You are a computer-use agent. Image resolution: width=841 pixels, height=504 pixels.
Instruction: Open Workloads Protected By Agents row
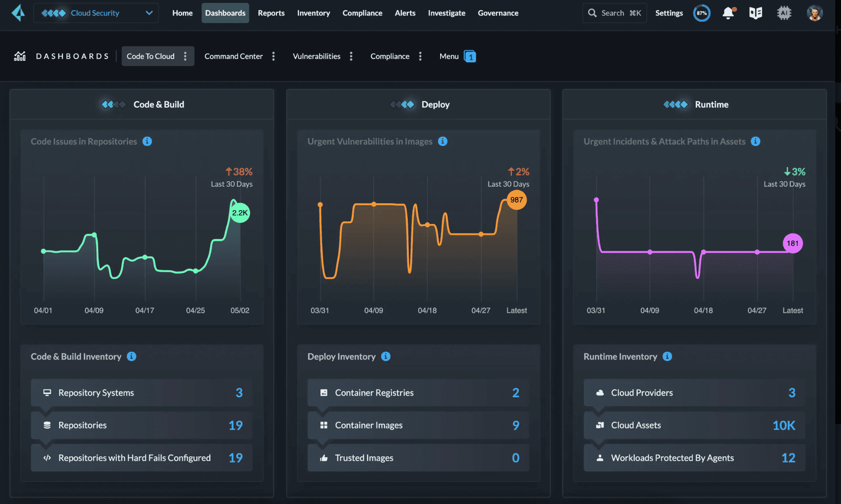click(x=694, y=458)
